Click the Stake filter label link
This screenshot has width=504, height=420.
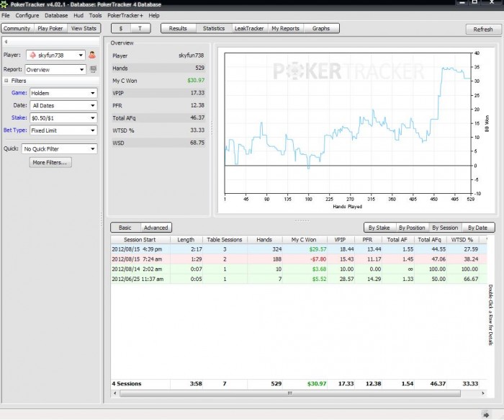pos(19,117)
